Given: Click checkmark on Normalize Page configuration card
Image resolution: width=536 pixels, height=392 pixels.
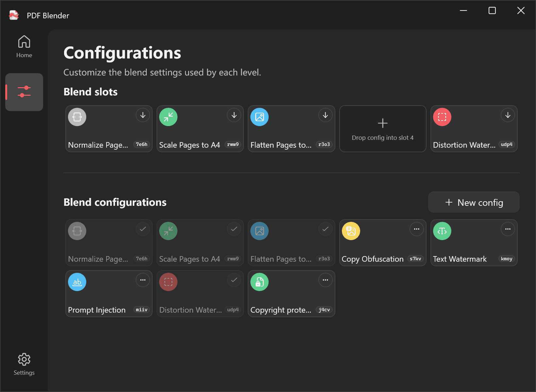Looking at the screenshot, I should 143,229.
